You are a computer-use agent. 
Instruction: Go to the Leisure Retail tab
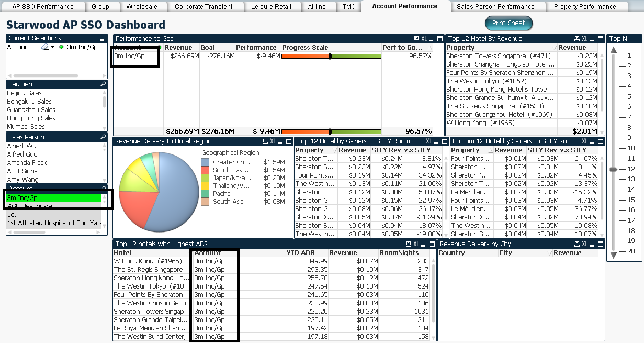pos(272,7)
